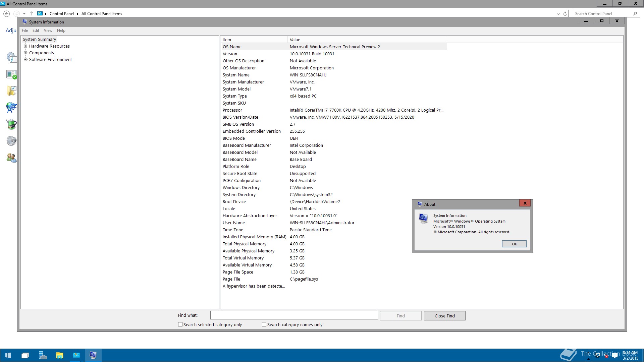Select Software Environment tree item
Screen dimensions: 644x362
(x=50, y=60)
